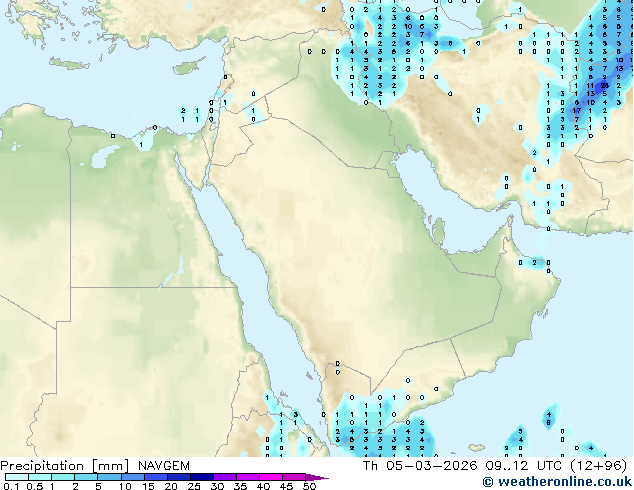Click the '25' legend scale label
The image size is (634, 490).
[194, 486]
